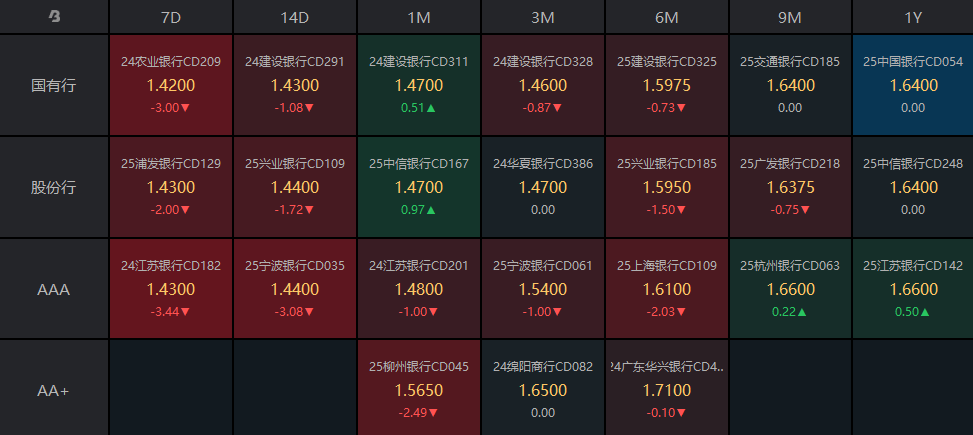Image resolution: width=973 pixels, height=435 pixels.
Task: Select the 7D tenor column header
Action: (171, 17)
